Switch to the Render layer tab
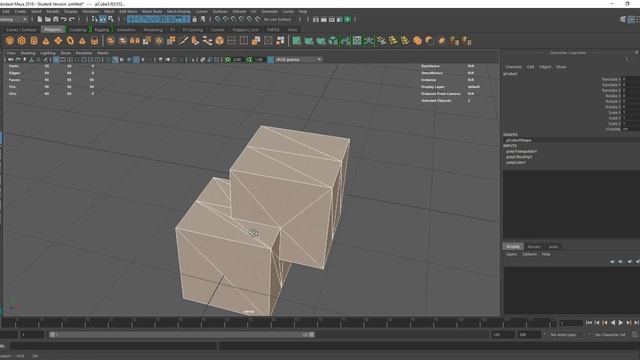Screen dimensions: 640x360 tap(534, 247)
